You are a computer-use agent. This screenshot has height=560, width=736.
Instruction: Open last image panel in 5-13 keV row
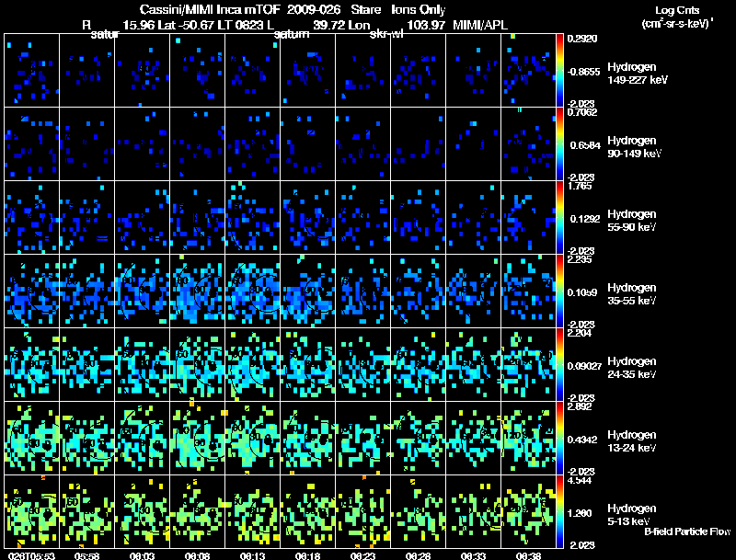pyautogui.click(x=528, y=511)
